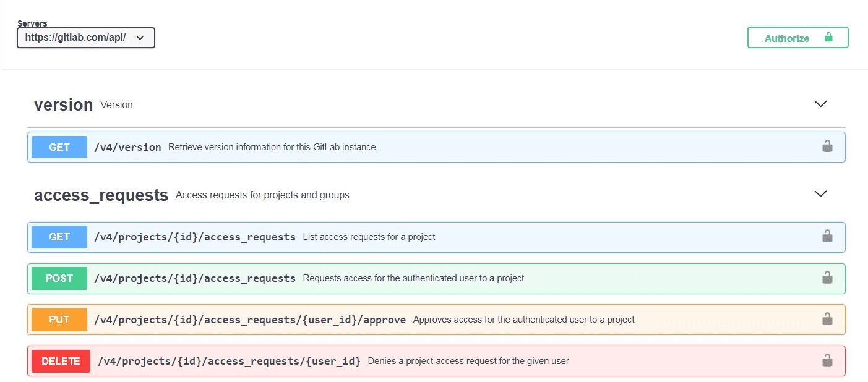Click the lock icon on GET access_requests row
Image resolution: width=868 pixels, height=382 pixels.
[x=827, y=237]
